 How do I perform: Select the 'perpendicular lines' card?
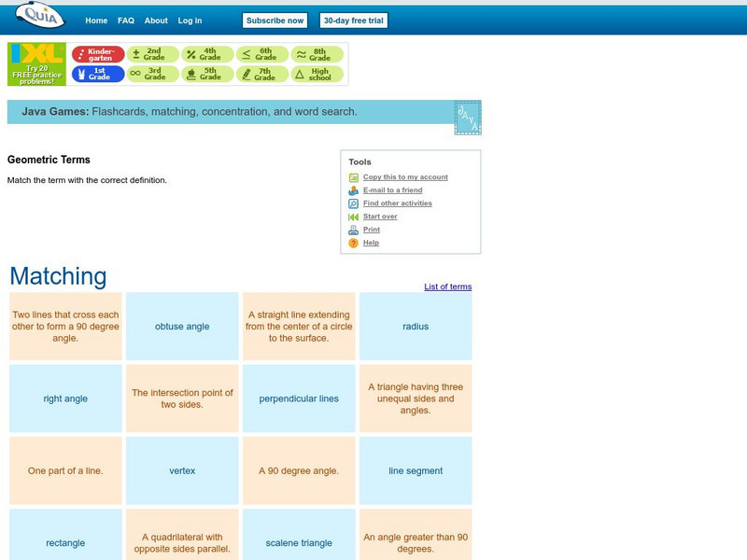[299, 399]
